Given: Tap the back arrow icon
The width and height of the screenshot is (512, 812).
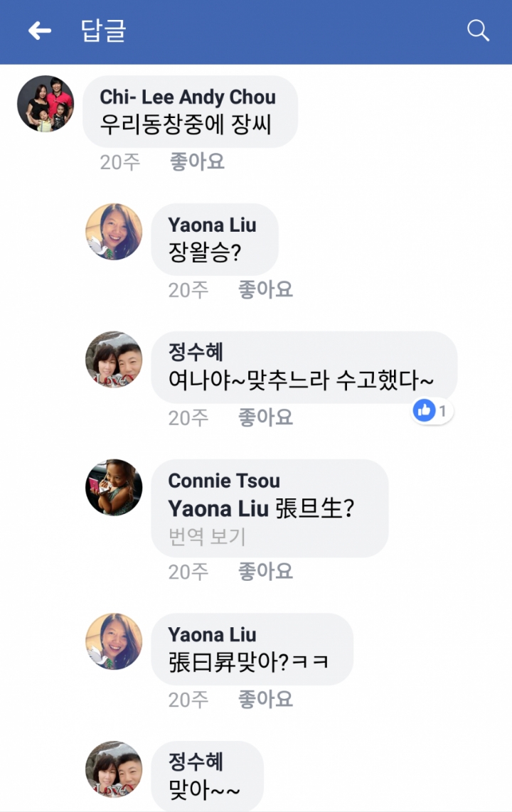Looking at the screenshot, I should point(40,31).
